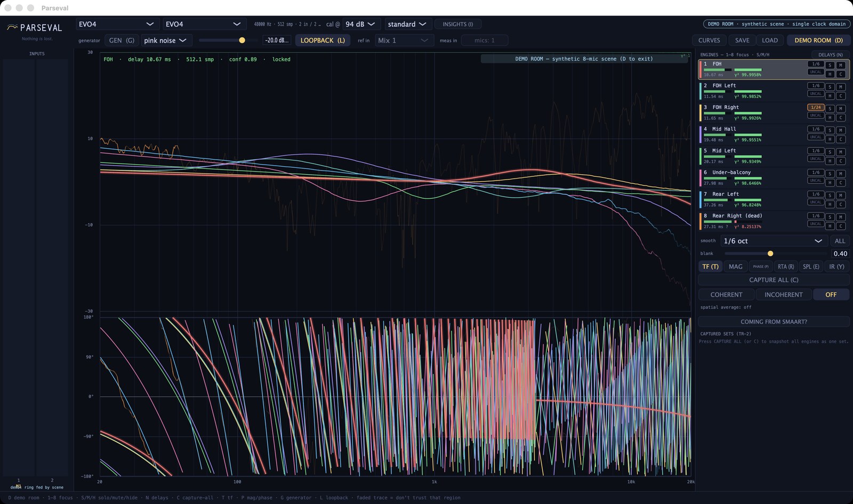Solo the Mid Left engine (S)
853x504 pixels.
coord(830,152)
